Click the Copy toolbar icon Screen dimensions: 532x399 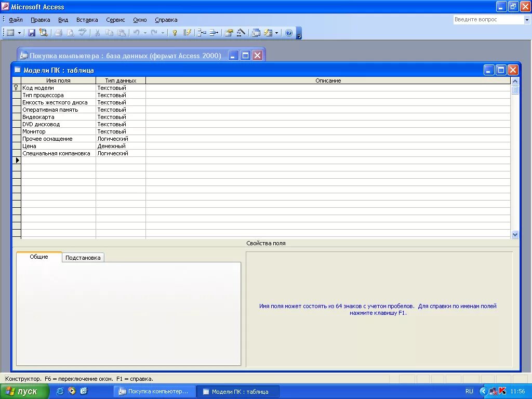[x=109, y=33]
